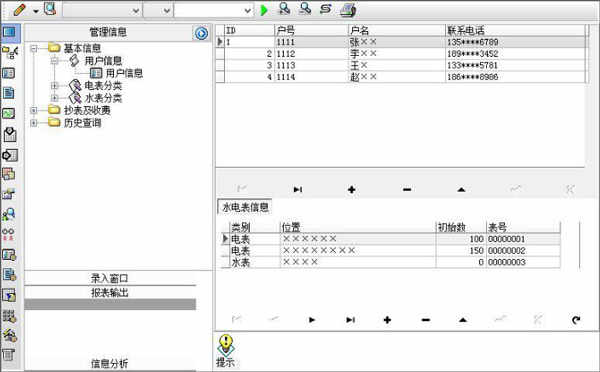Click the S-shaped toolbar icon

point(326,9)
